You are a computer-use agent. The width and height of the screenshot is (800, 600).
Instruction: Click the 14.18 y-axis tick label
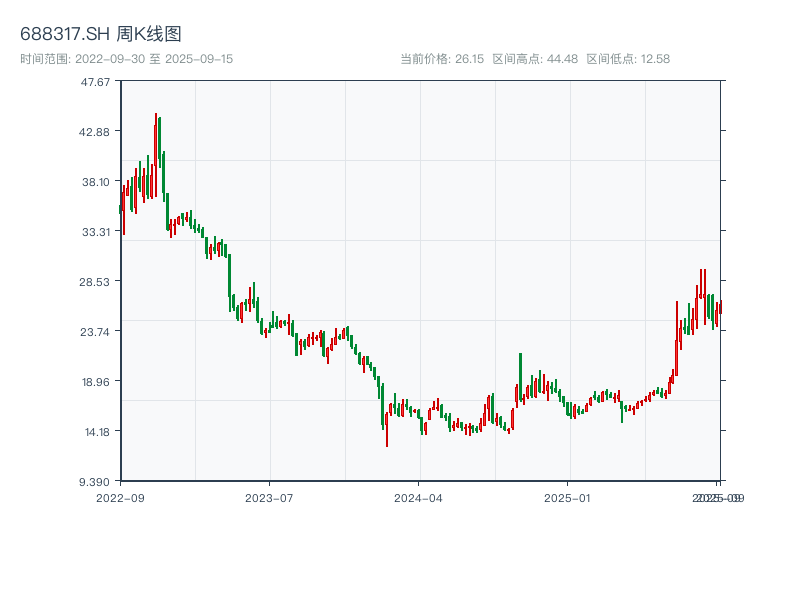pos(97,431)
